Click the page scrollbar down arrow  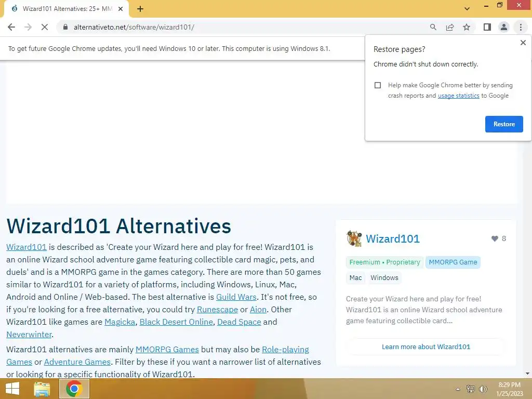[x=527, y=374]
